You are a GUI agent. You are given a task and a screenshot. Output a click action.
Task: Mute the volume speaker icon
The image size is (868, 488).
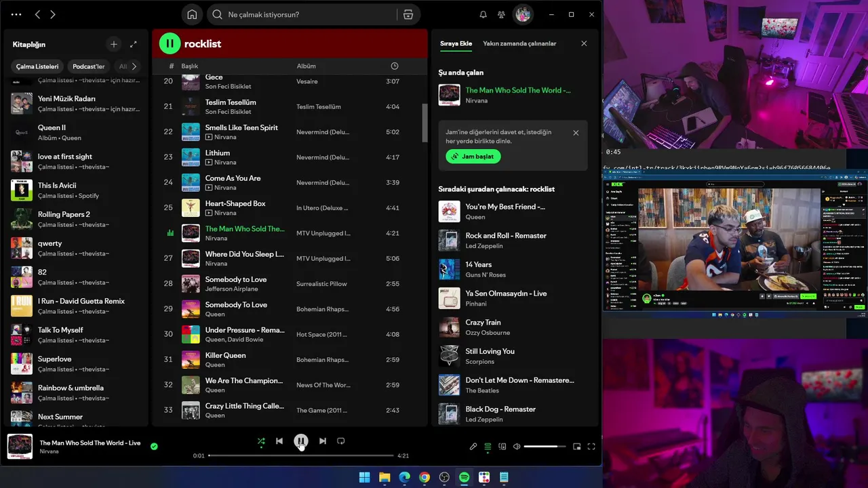[x=517, y=447]
